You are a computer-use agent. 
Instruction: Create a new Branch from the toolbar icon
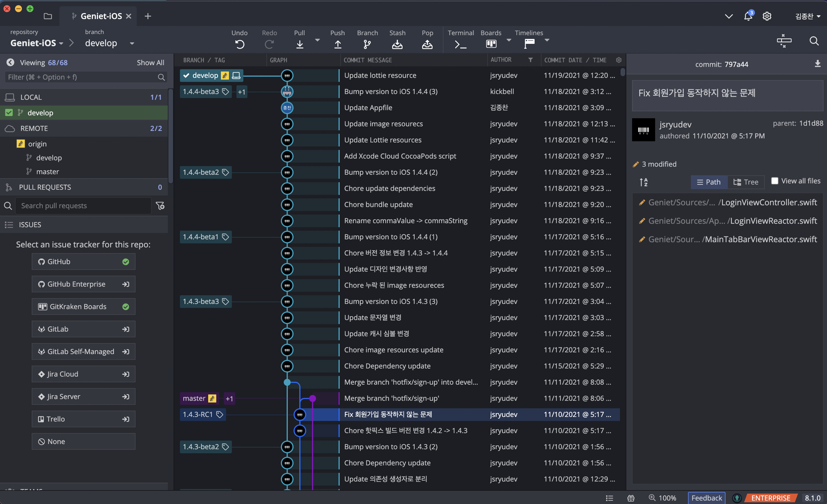pyautogui.click(x=367, y=44)
